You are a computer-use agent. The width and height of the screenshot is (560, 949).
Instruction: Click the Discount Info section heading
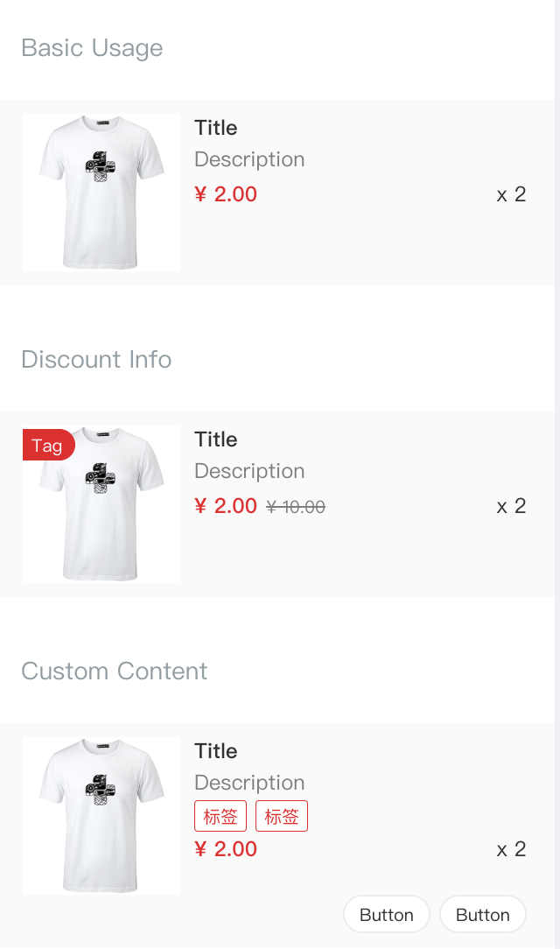(x=96, y=359)
